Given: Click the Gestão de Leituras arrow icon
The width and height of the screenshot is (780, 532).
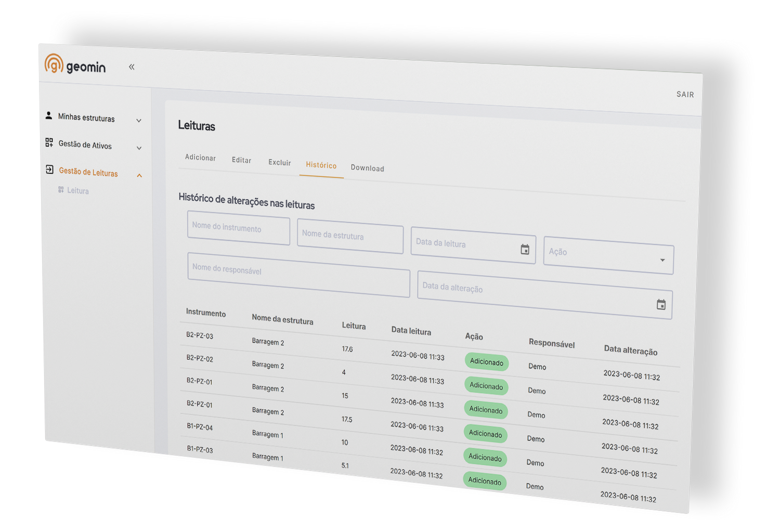Looking at the screenshot, I should tap(49, 170).
